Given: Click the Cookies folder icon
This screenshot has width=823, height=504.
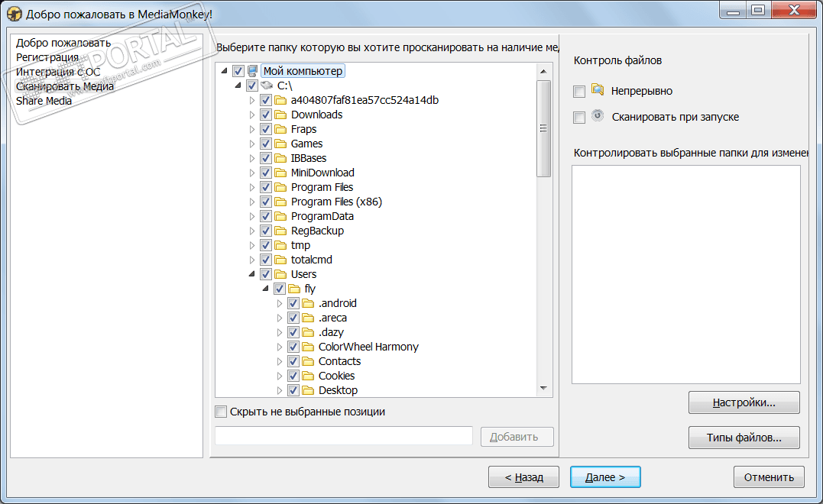Looking at the screenshot, I should 308,376.
